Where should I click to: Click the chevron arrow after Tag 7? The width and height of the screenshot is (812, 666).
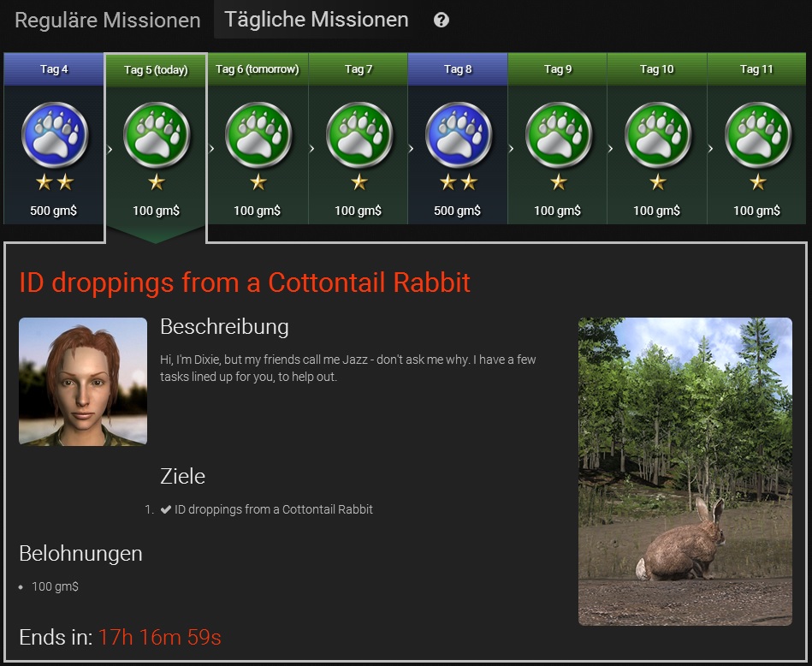pyautogui.click(x=411, y=149)
